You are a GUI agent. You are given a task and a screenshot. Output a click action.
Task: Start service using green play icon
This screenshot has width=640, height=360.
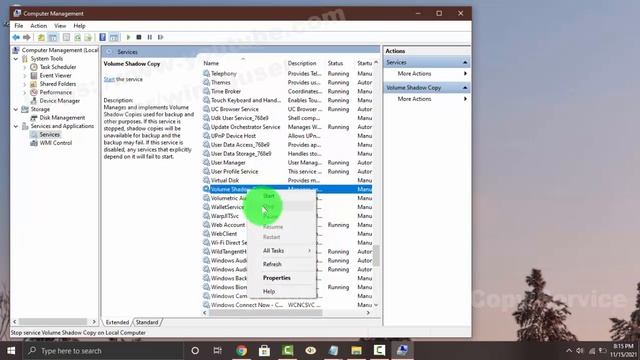[128, 37]
